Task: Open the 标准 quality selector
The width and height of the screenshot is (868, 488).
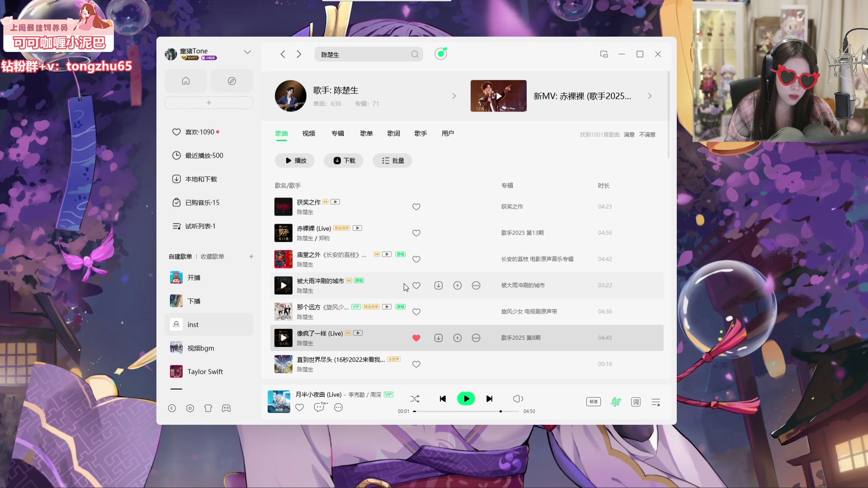Action: tap(594, 402)
